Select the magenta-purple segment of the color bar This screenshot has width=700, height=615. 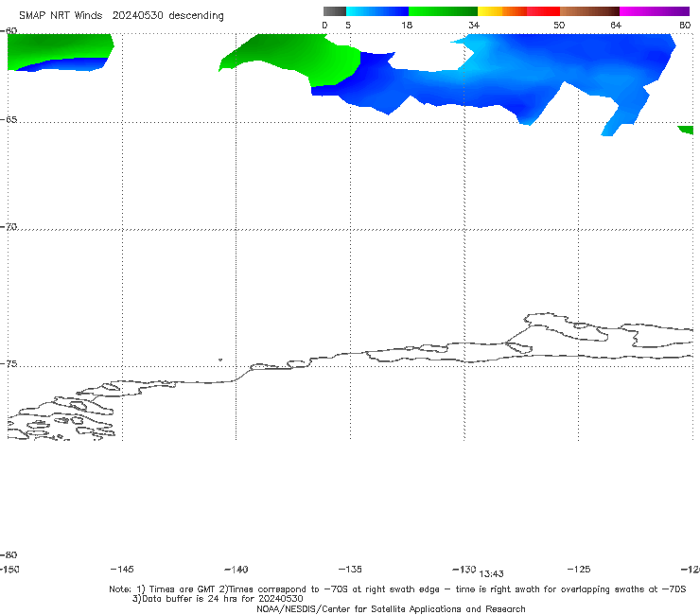pos(654,11)
